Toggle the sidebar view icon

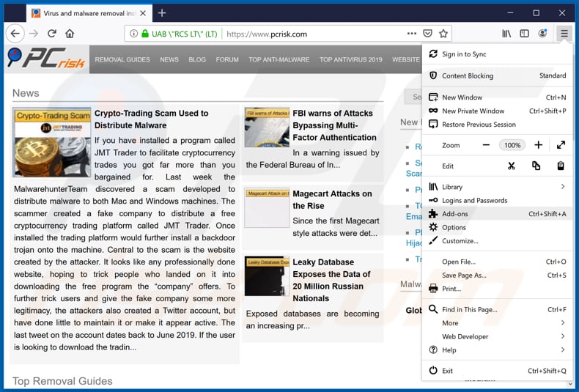tap(524, 34)
